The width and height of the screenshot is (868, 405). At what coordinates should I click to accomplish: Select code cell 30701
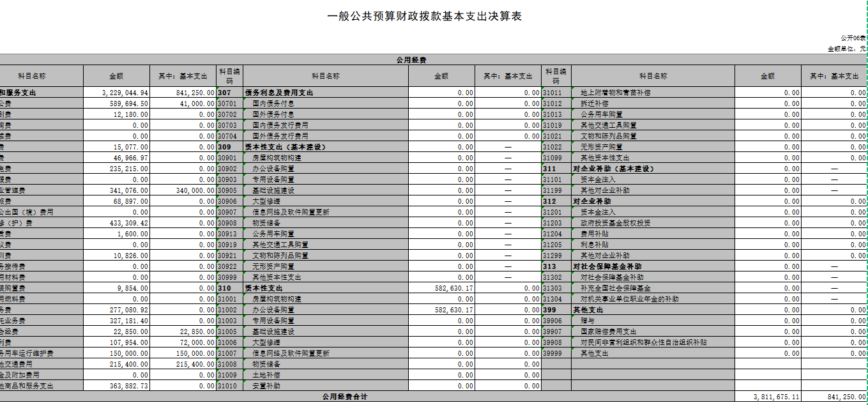click(x=229, y=103)
